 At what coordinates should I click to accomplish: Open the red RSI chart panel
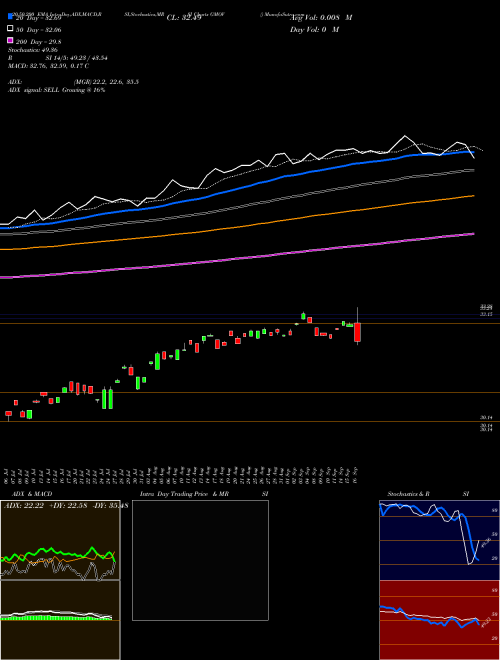[439, 620]
